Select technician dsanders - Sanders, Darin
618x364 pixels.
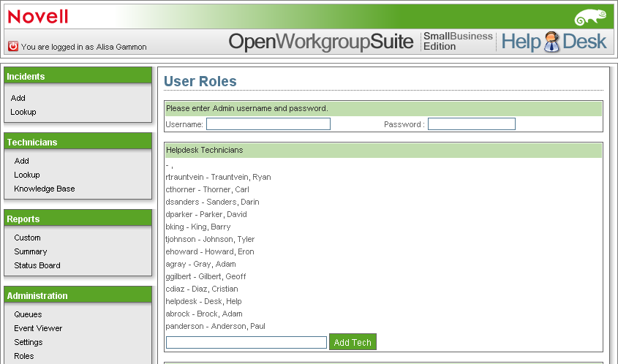pyautogui.click(x=212, y=202)
